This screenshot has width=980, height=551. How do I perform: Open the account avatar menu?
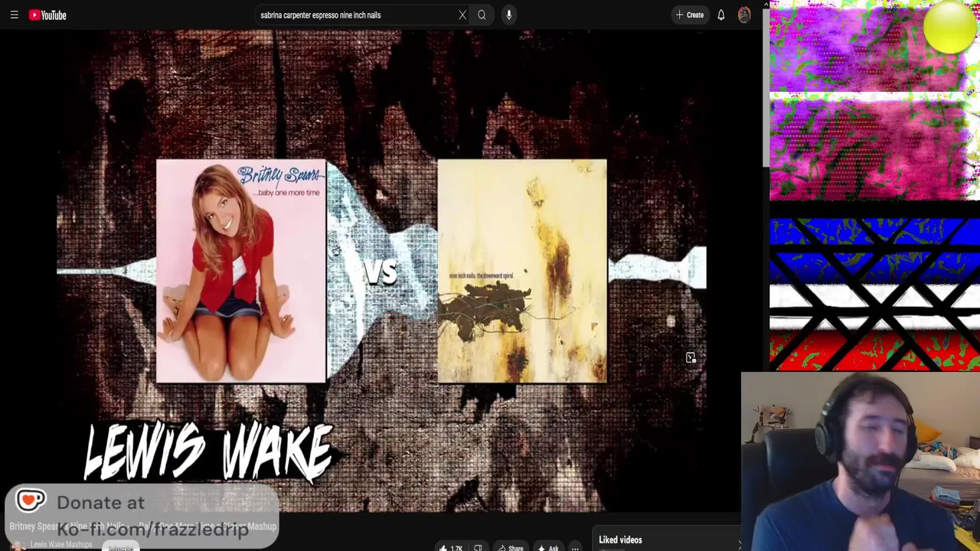point(744,15)
